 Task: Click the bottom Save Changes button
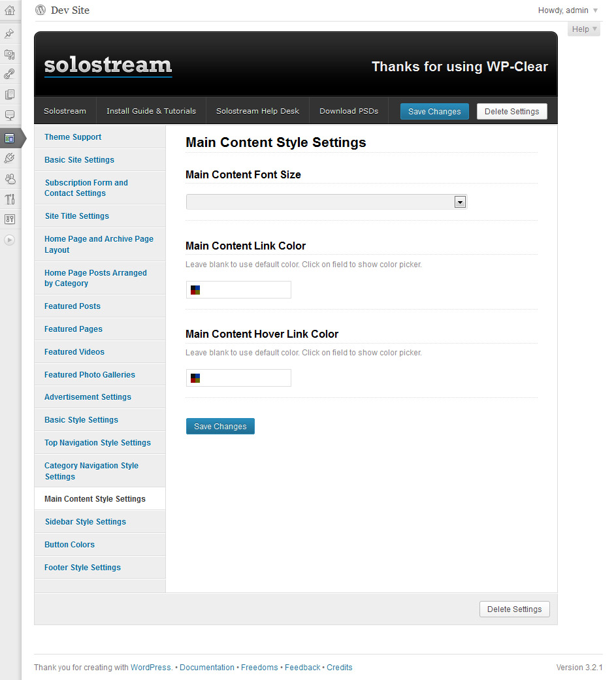click(220, 427)
